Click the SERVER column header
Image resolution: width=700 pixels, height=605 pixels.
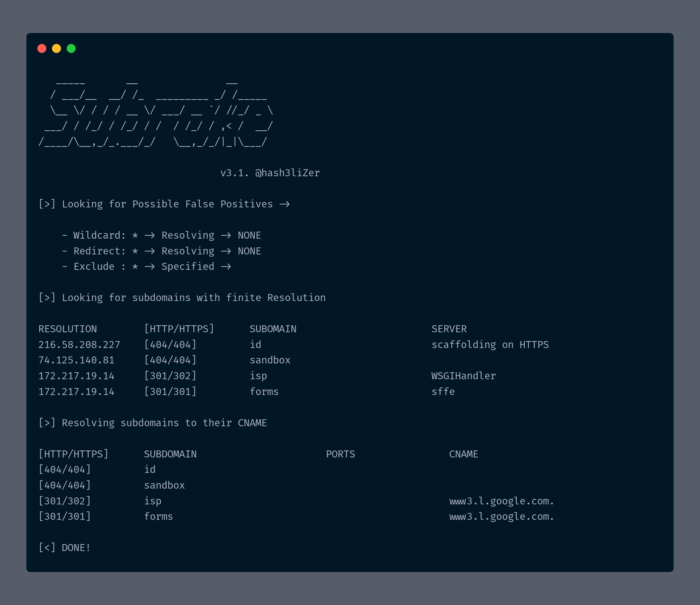click(449, 329)
